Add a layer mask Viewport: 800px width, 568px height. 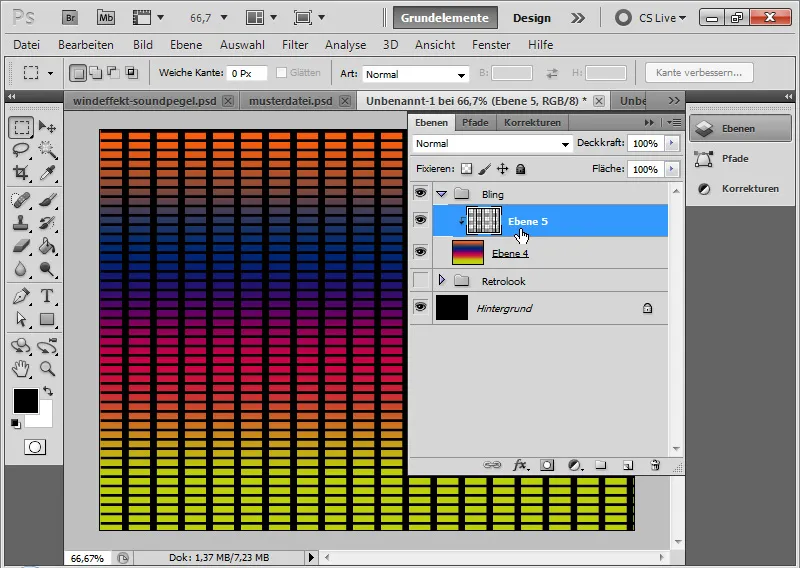(547, 465)
